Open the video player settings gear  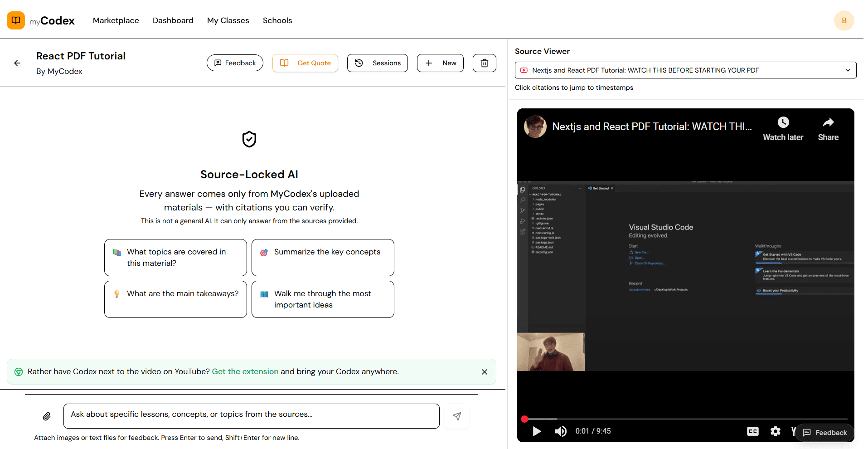pos(775,431)
